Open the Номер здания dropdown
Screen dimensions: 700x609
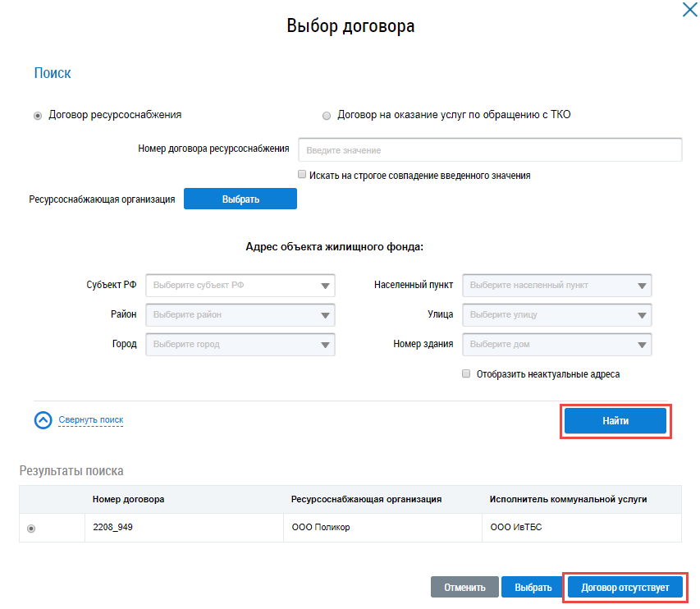tap(557, 345)
